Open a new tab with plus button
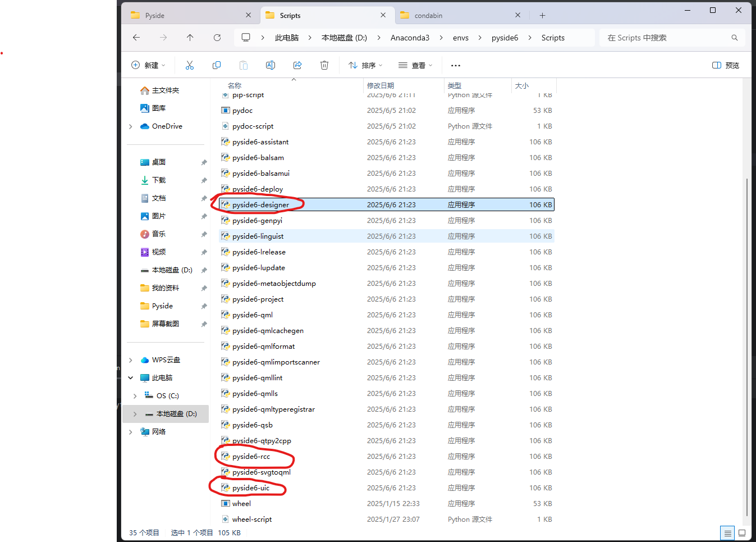This screenshot has width=756, height=542. pos(542,16)
